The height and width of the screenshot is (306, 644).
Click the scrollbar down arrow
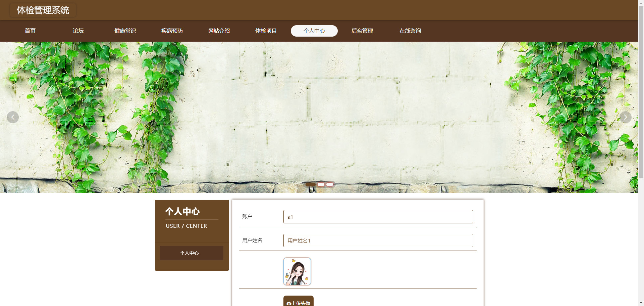pyautogui.click(x=641, y=303)
